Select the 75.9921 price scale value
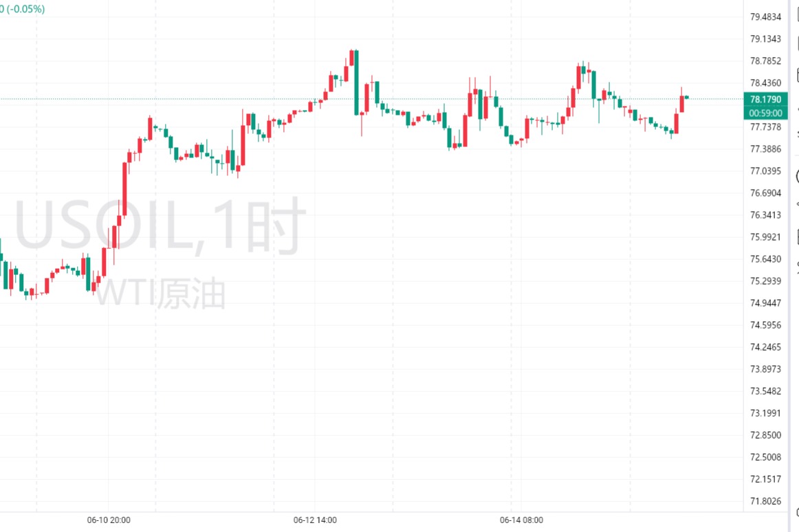Screen dimensions: 799x532 pos(765,237)
